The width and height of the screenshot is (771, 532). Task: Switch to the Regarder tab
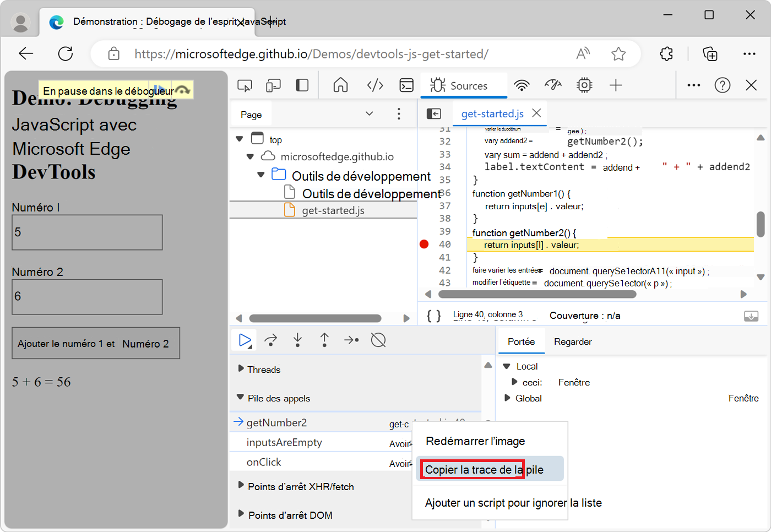point(573,341)
